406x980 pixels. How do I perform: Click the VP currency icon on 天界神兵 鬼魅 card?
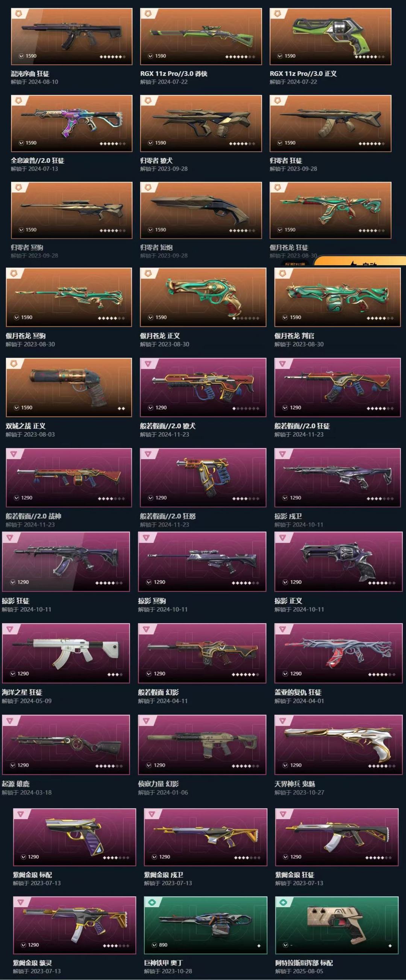coord(285,765)
